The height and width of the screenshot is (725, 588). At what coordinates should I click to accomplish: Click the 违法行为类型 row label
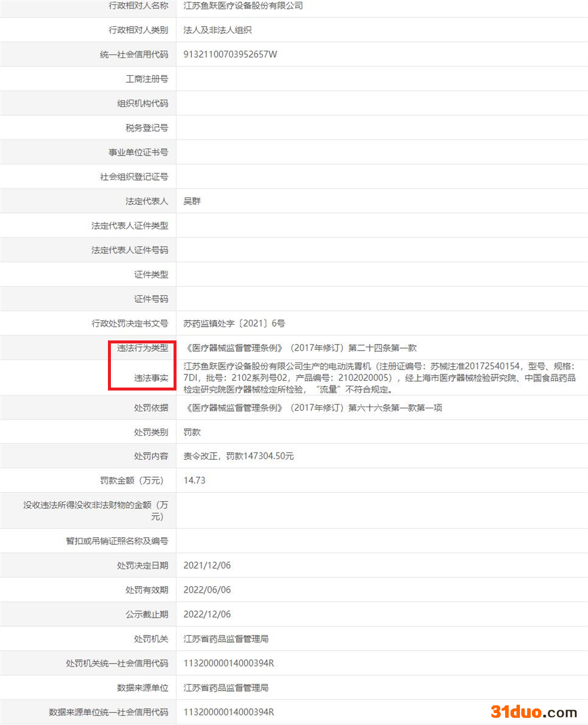click(143, 348)
